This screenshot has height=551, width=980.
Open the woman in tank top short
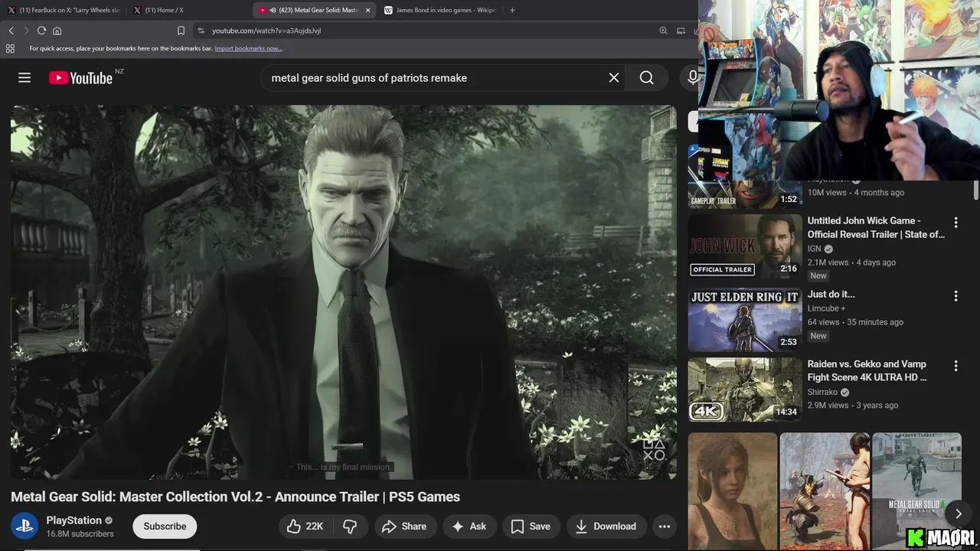(x=733, y=491)
